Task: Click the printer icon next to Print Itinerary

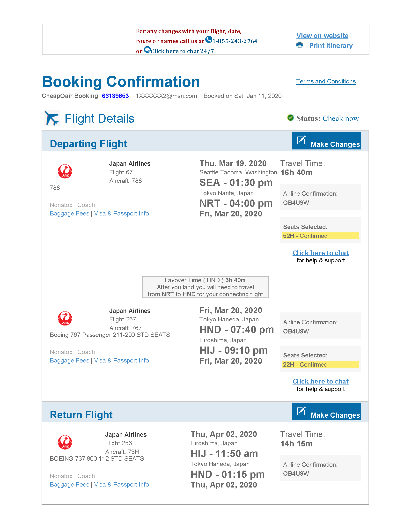Action: click(x=300, y=45)
